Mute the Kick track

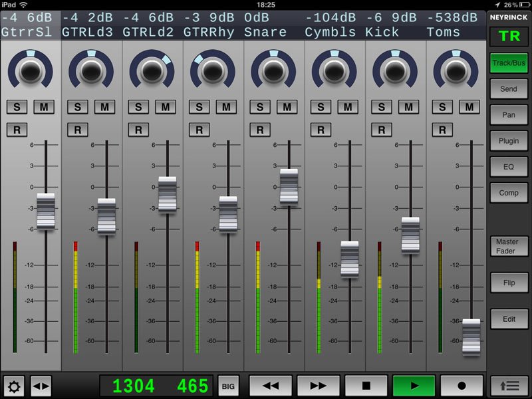click(408, 107)
